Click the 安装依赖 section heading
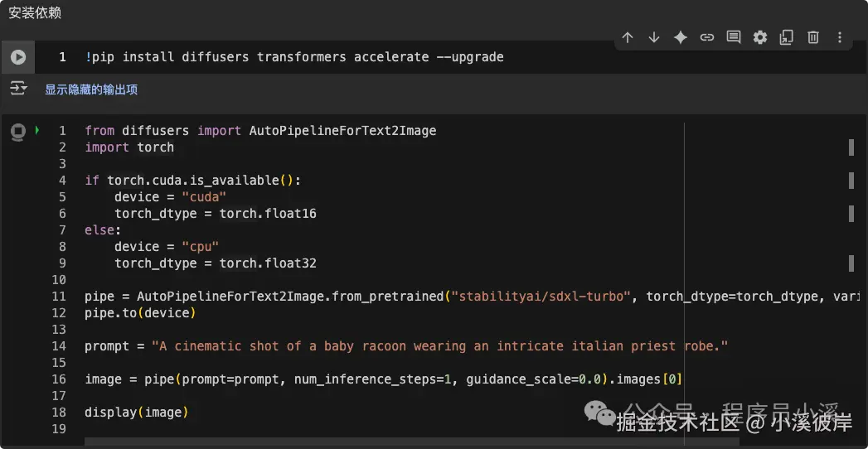This screenshot has width=868, height=449. [35, 13]
